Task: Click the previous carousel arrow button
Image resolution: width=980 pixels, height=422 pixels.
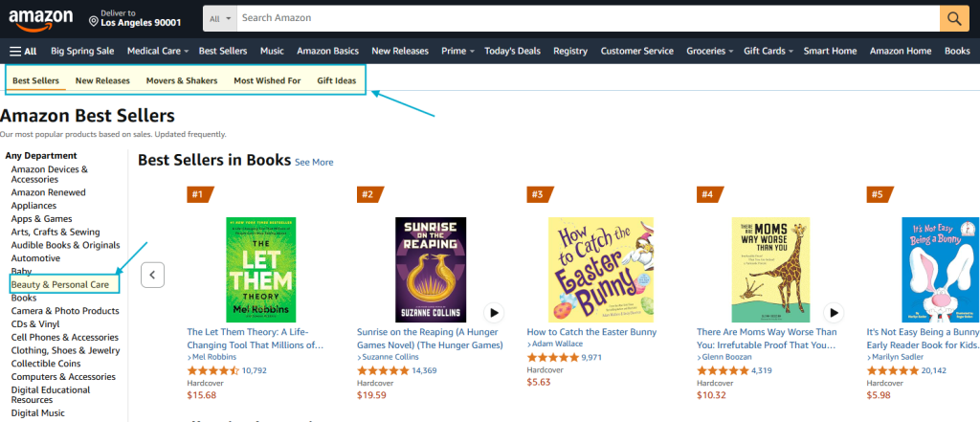Action: coord(153,276)
